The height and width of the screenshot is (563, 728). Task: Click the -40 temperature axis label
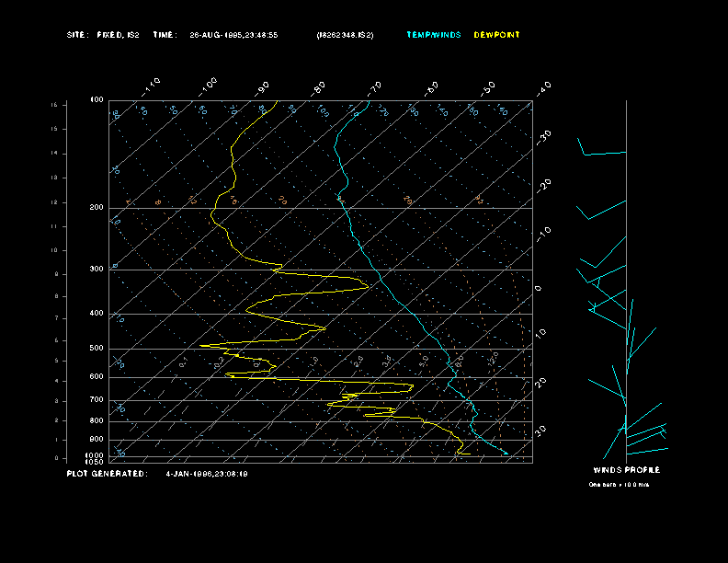tap(543, 88)
